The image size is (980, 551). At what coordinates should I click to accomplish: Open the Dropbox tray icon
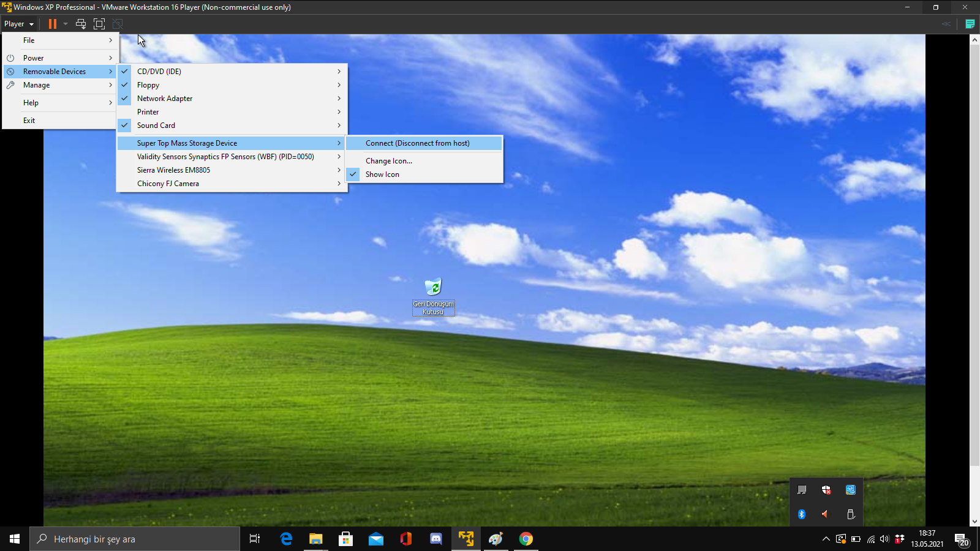[900, 539]
